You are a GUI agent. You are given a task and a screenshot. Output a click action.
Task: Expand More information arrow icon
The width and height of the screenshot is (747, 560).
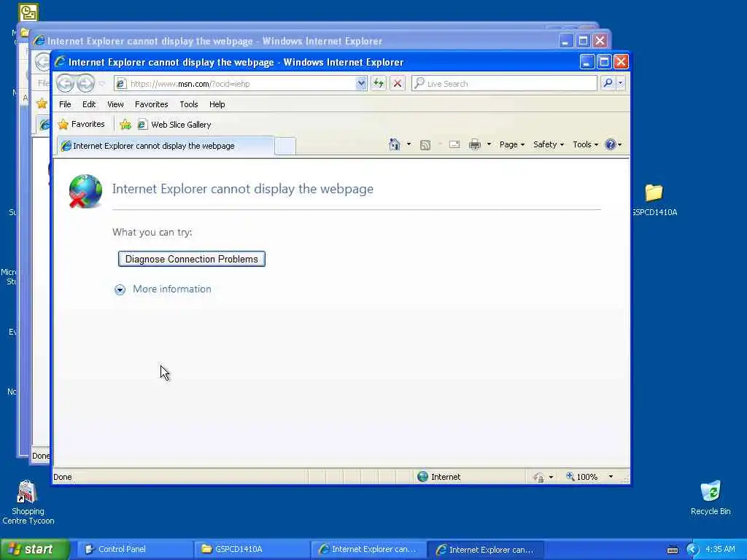click(120, 289)
